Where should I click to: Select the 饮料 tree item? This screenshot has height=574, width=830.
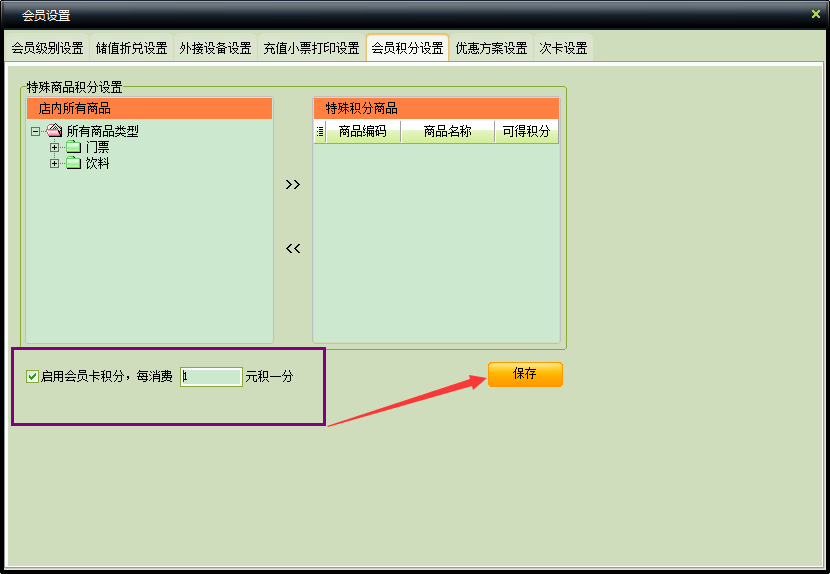(97, 164)
